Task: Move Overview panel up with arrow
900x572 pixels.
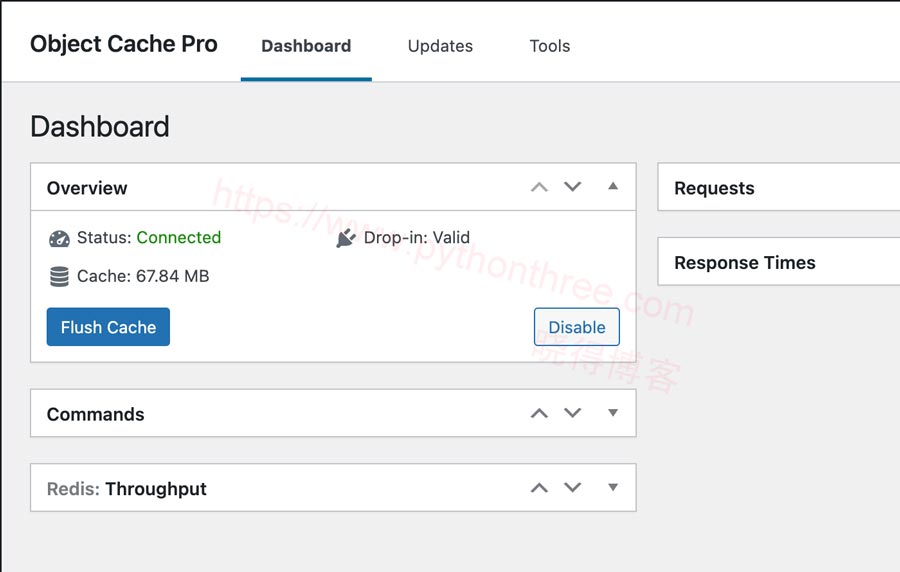Action: (539, 187)
